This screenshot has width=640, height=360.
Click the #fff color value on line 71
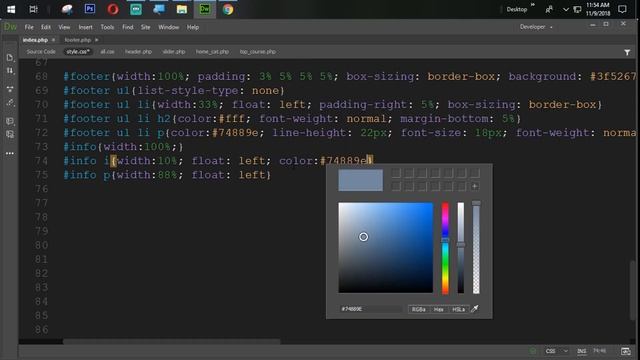click(x=232, y=119)
